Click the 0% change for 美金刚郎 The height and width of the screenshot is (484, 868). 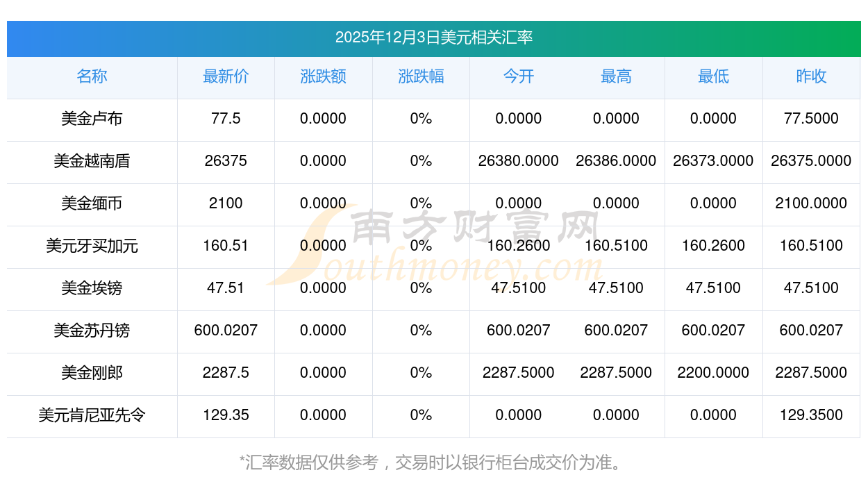(x=421, y=373)
